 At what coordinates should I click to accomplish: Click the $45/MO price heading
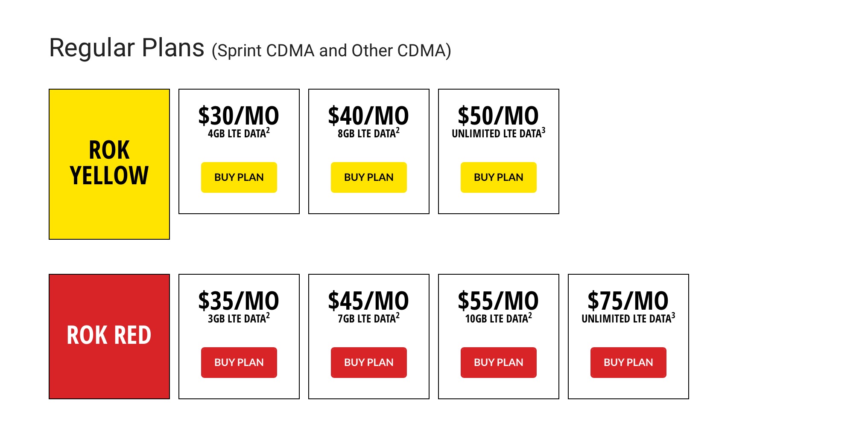pos(368,301)
